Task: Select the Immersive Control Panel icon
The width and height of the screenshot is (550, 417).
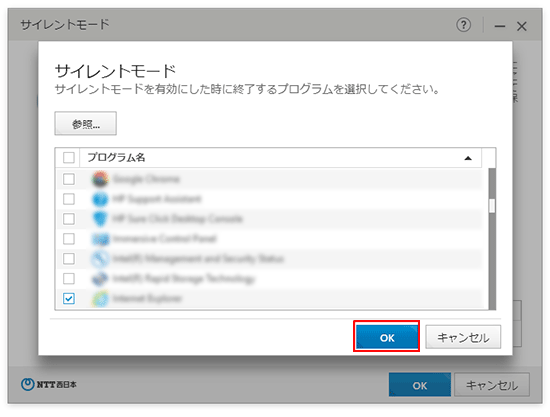Action: point(100,239)
